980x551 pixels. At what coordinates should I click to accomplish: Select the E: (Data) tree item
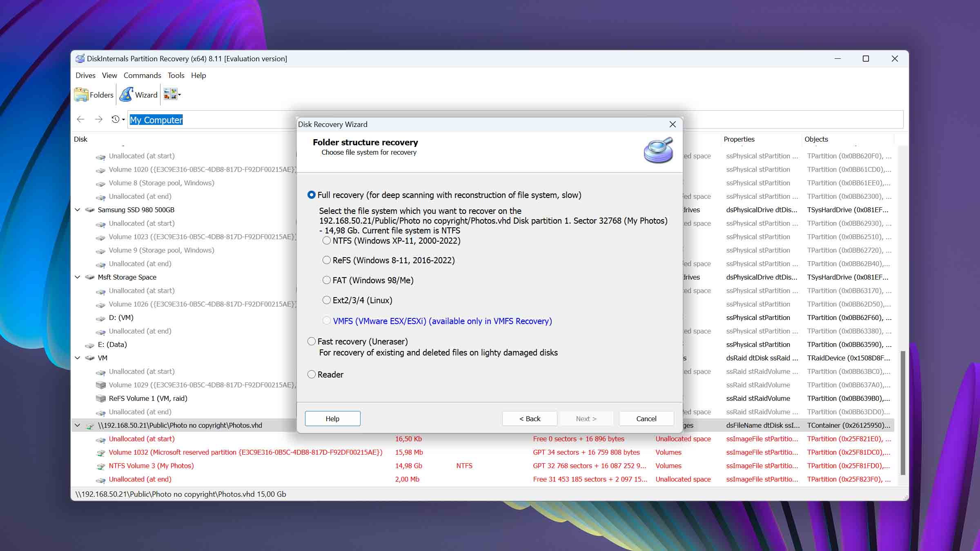[x=112, y=344]
